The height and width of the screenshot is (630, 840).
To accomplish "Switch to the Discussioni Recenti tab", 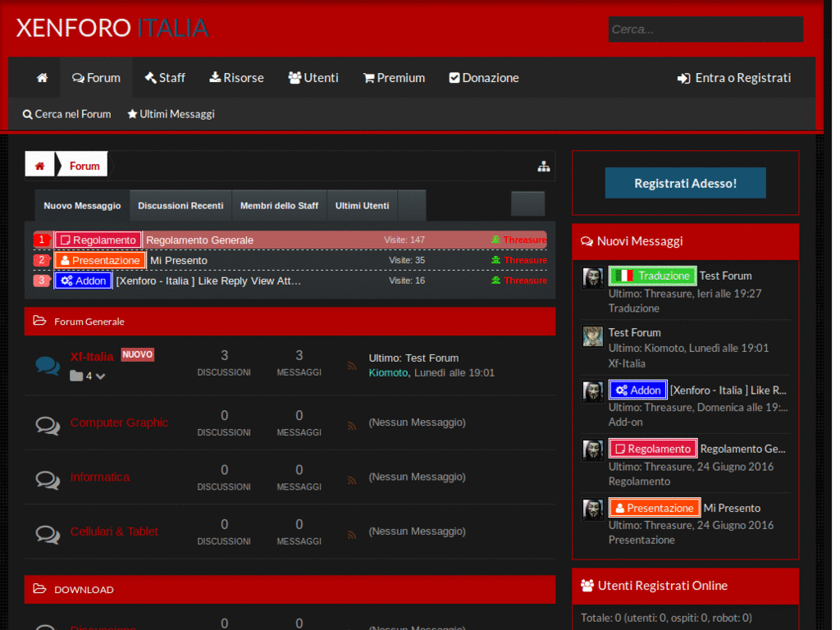I will click(180, 206).
